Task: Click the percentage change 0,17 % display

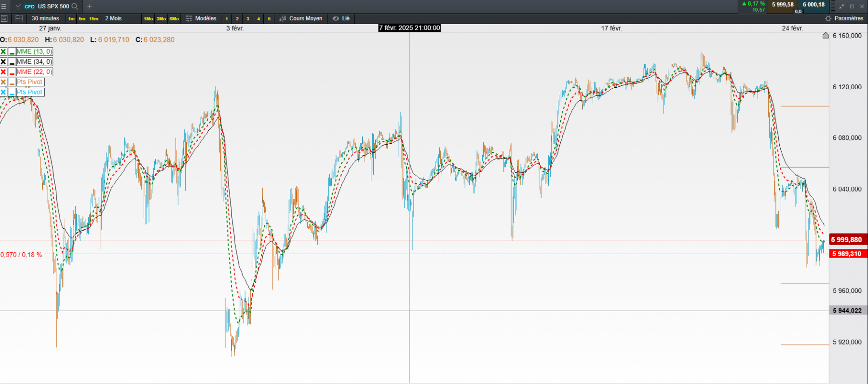Action: [754, 4]
